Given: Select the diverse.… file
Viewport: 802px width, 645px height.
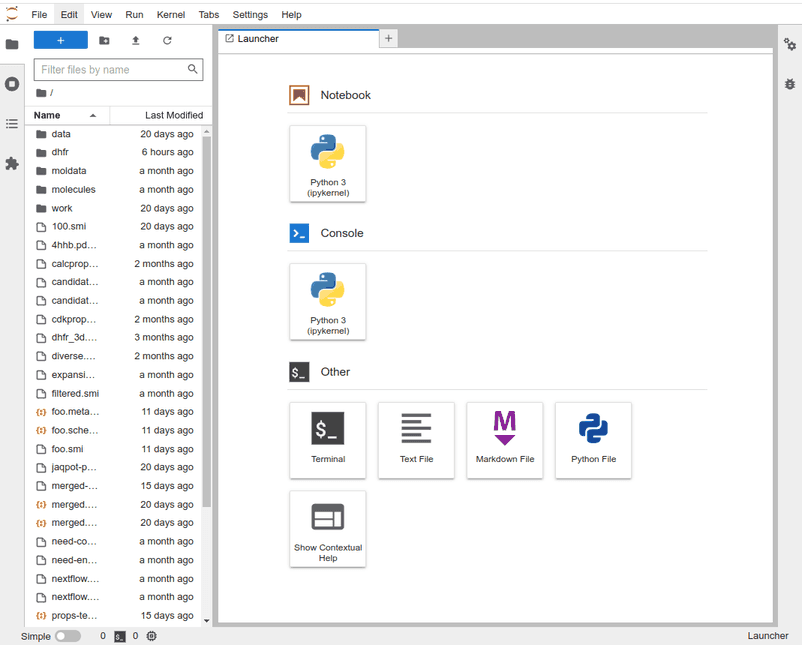Looking at the screenshot, I should 115,356.
